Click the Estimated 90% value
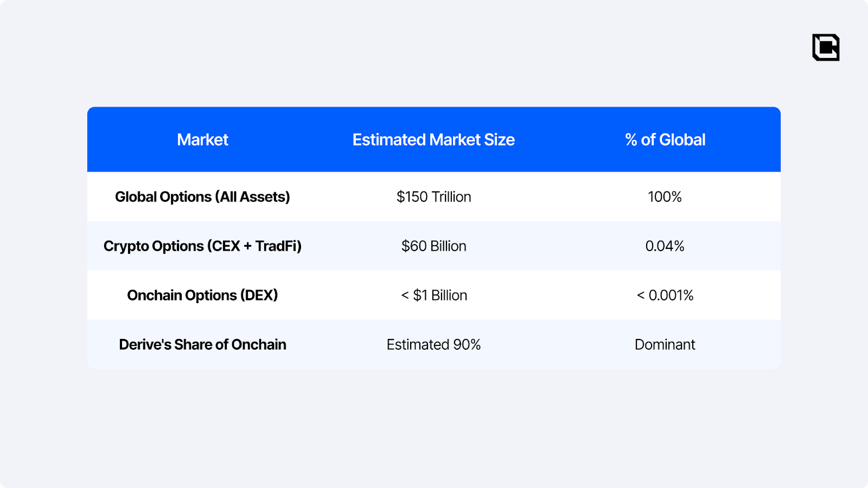 tap(433, 345)
